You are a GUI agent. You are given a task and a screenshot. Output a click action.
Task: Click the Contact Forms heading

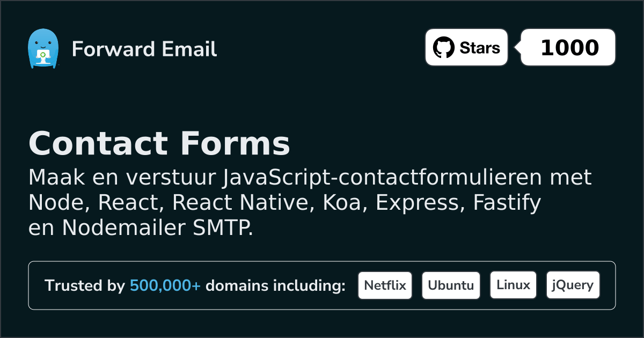click(159, 144)
